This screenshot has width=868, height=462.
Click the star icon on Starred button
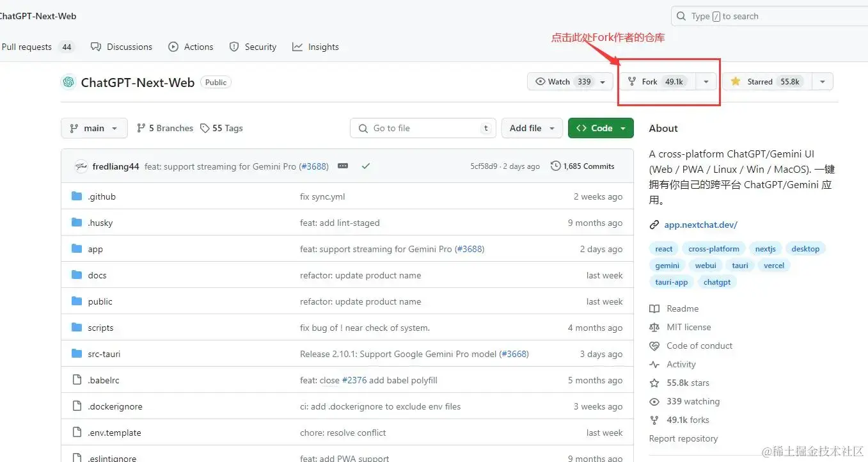736,81
